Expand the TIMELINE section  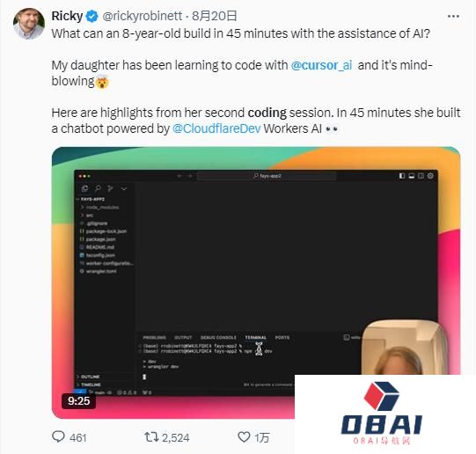coord(89,384)
